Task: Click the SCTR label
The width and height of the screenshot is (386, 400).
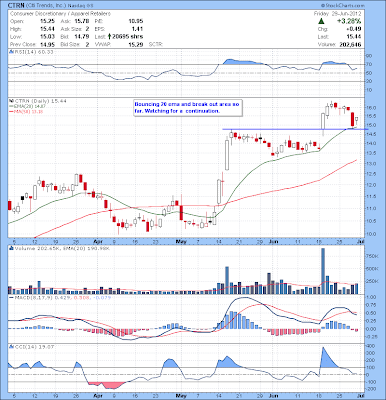Action: [x=155, y=44]
